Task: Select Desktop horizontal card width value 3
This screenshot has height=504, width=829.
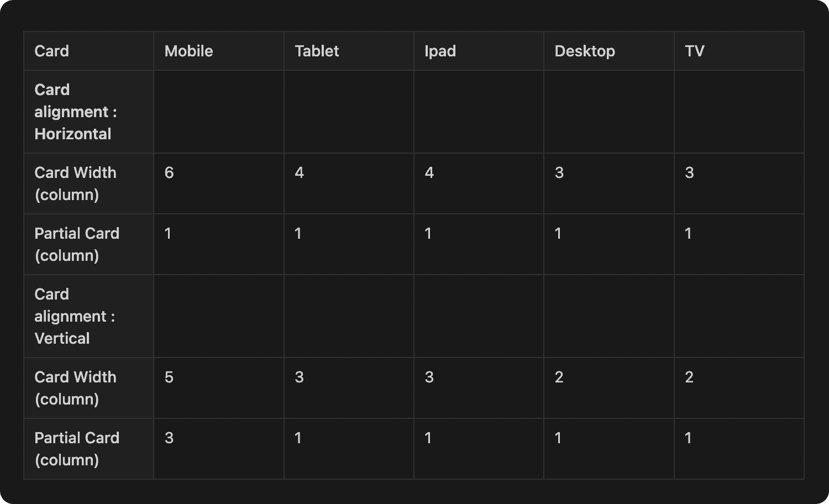Action: tap(559, 172)
